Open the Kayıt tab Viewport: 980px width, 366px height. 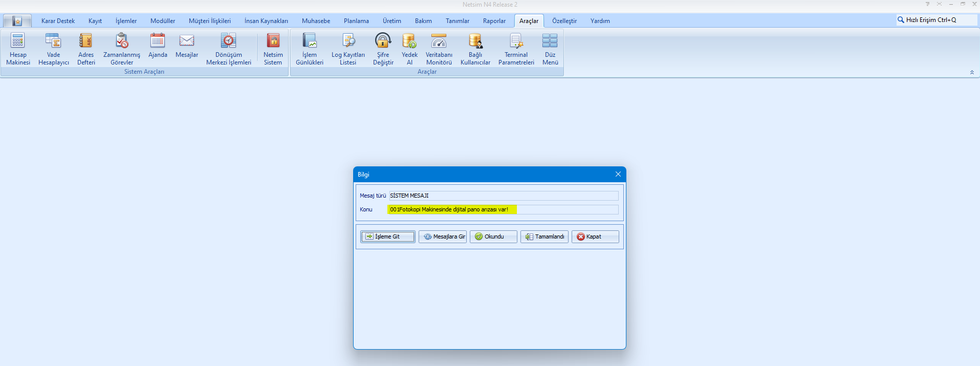[x=95, y=21]
